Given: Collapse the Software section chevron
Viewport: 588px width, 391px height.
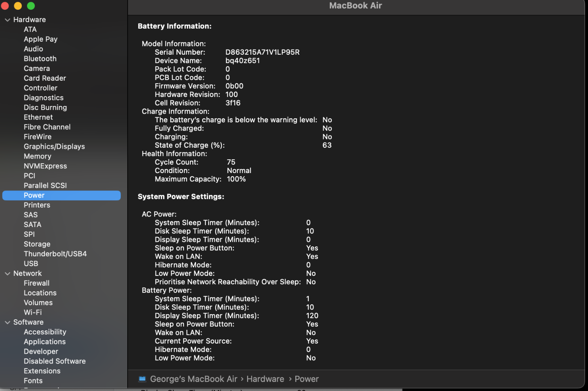Looking at the screenshot, I should pyautogui.click(x=7, y=322).
